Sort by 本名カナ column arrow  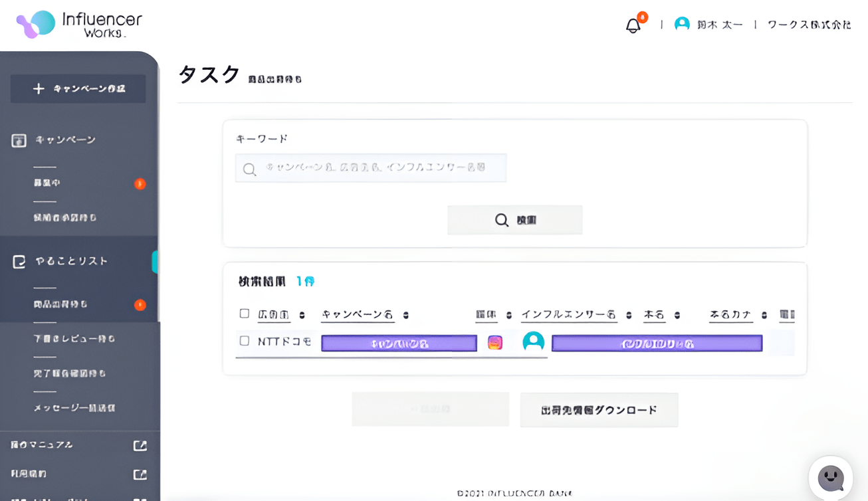click(x=764, y=316)
